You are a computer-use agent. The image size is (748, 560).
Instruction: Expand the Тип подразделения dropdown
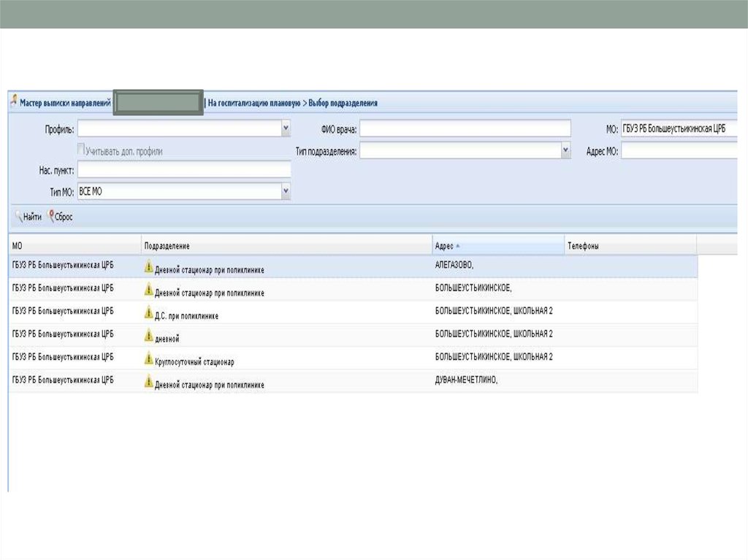coord(565,150)
